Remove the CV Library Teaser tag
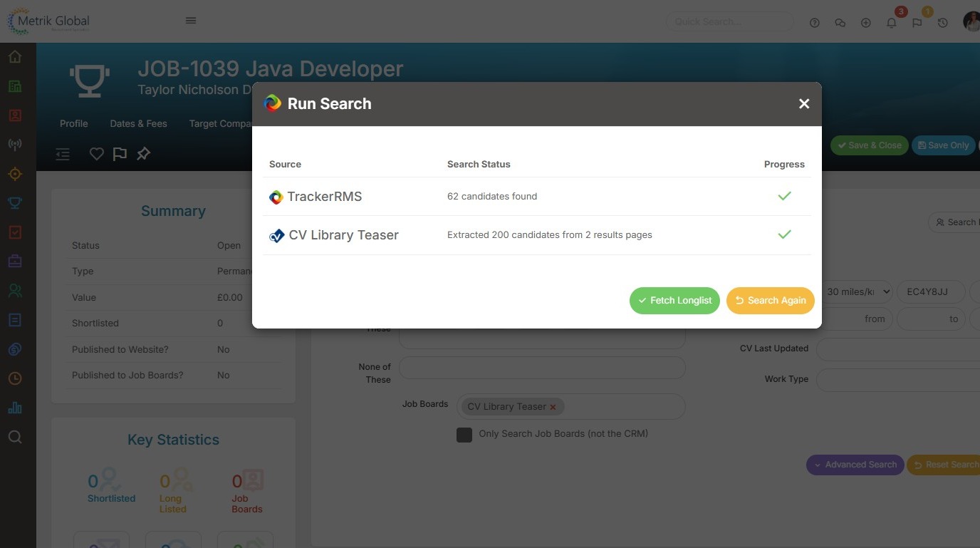 click(x=553, y=407)
